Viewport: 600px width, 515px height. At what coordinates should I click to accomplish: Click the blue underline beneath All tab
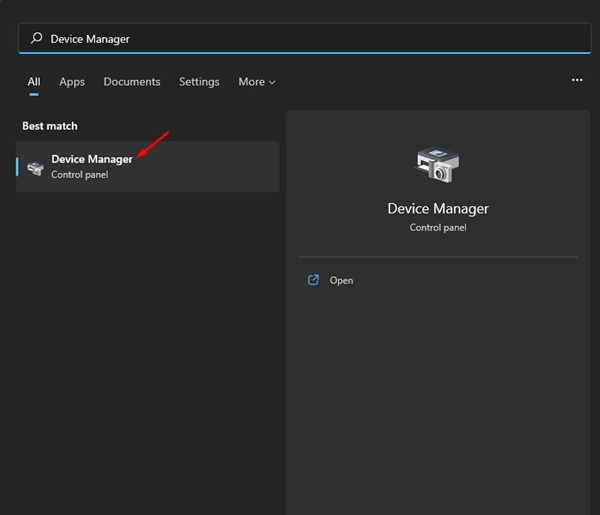coord(34,95)
